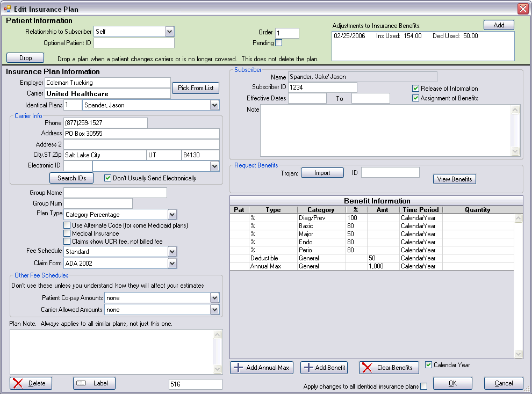The width and height of the screenshot is (532, 394).
Task: Open Relationship to Subscriber dropdown
Action: [x=169, y=32]
